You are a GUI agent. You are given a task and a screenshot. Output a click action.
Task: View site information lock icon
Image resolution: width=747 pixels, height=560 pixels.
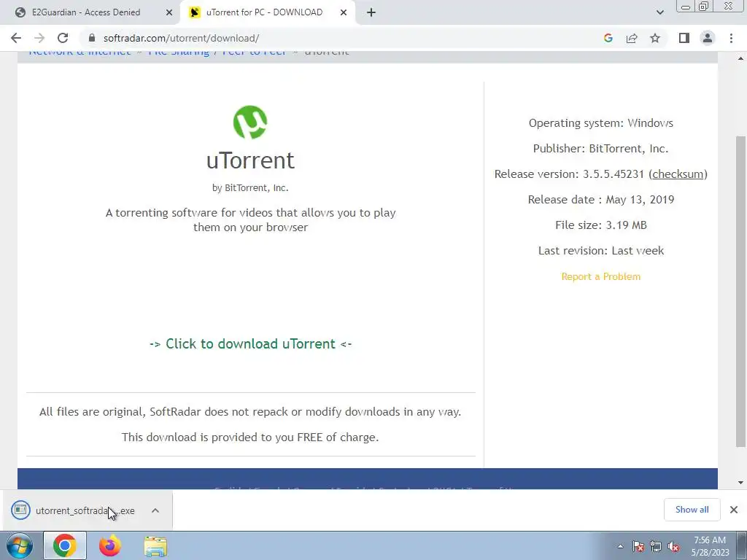(x=92, y=38)
